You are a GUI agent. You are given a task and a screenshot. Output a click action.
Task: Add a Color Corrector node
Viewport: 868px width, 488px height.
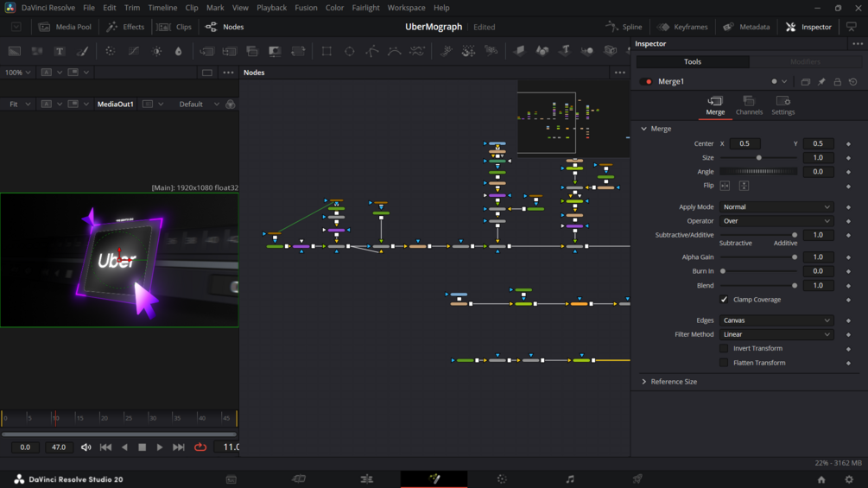111,51
